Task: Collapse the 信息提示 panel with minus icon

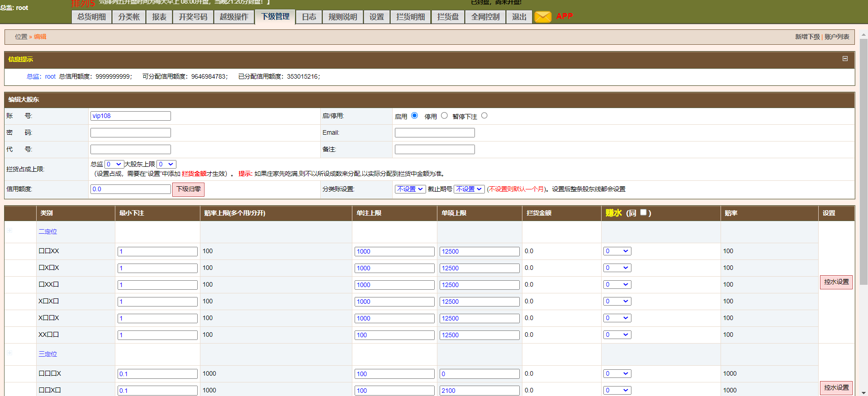Action: point(845,59)
